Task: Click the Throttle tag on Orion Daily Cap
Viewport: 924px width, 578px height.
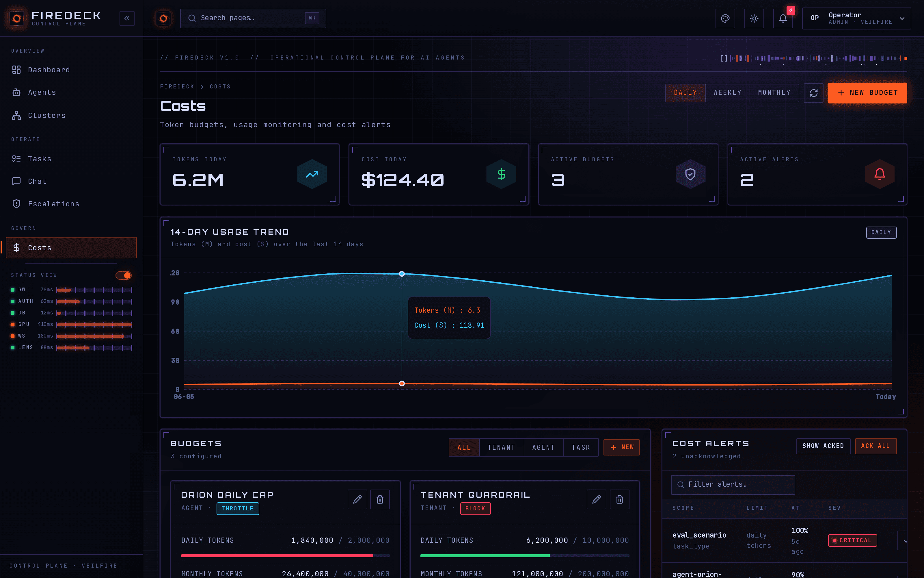Action: tap(237, 508)
